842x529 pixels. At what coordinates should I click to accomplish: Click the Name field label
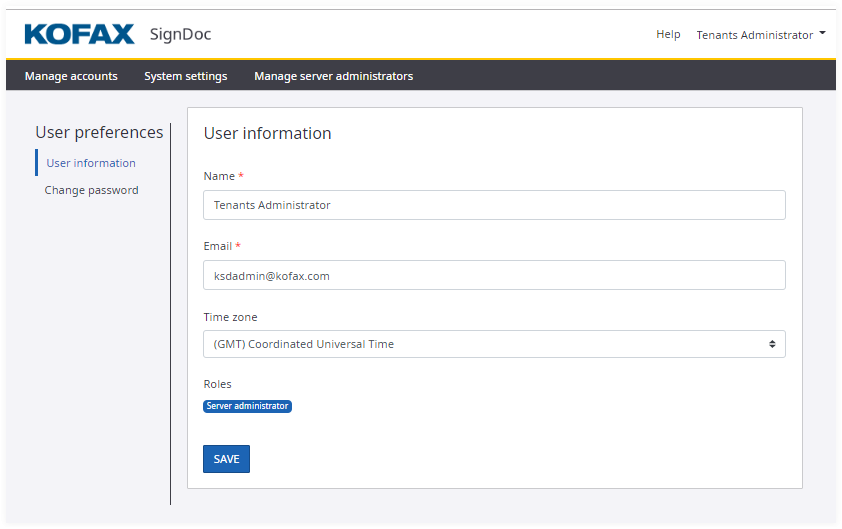pos(219,176)
